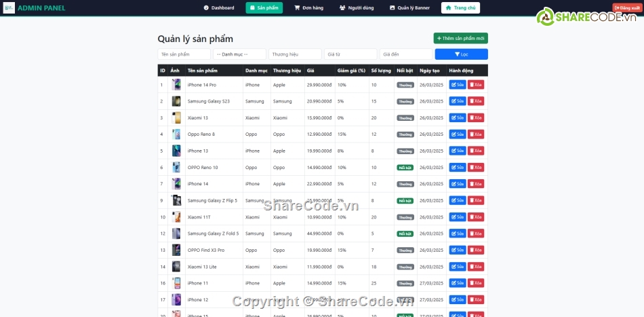Click the Giá từ price field
Image resolution: width=644 pixels, height=317 pixels.
click(x=350, y=54)
